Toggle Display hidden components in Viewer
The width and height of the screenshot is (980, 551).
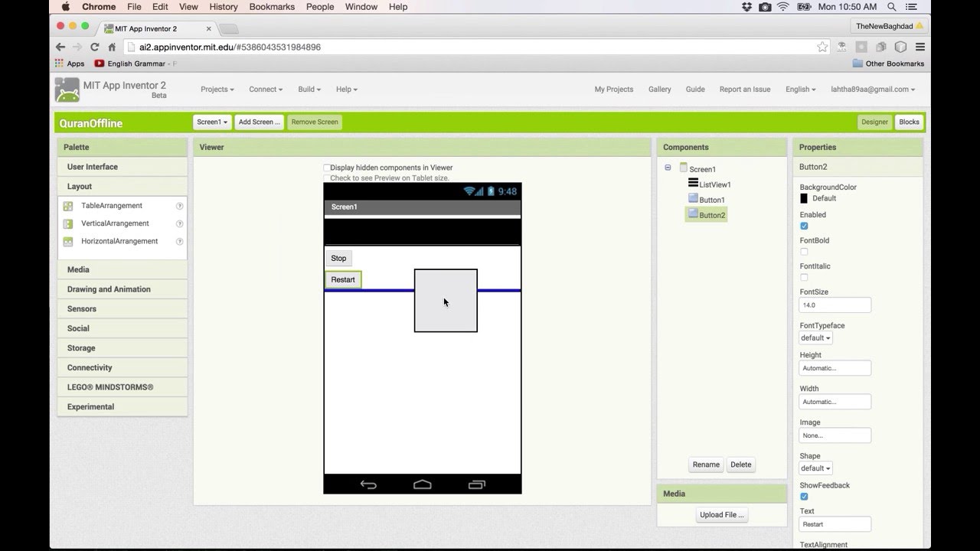click(x=327, y=168)
